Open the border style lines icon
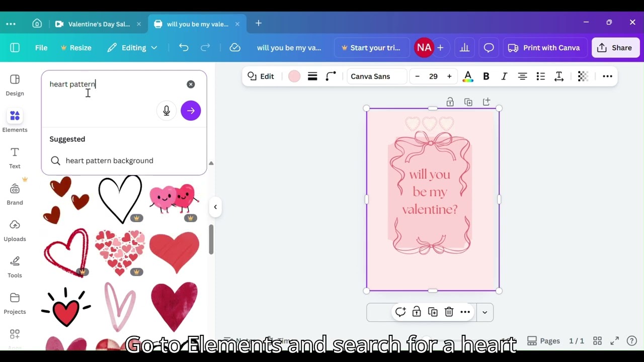Viewport: 644px width, 362px height. click(x=312, y=76)
